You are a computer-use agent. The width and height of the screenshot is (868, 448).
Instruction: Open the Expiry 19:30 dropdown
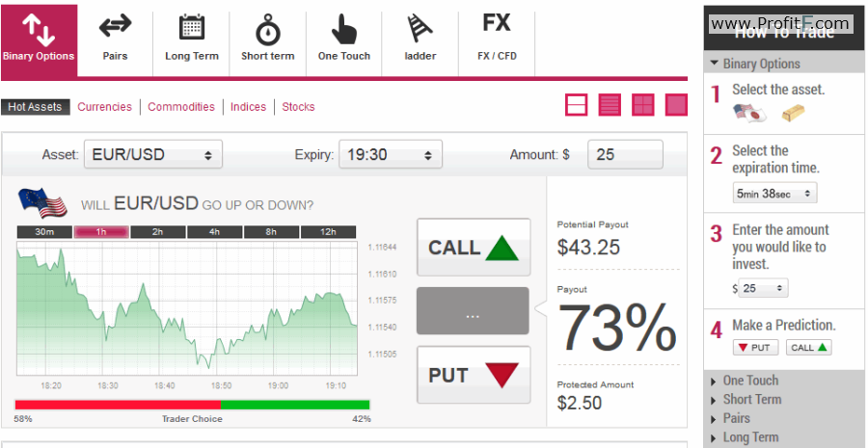(391, 154)
